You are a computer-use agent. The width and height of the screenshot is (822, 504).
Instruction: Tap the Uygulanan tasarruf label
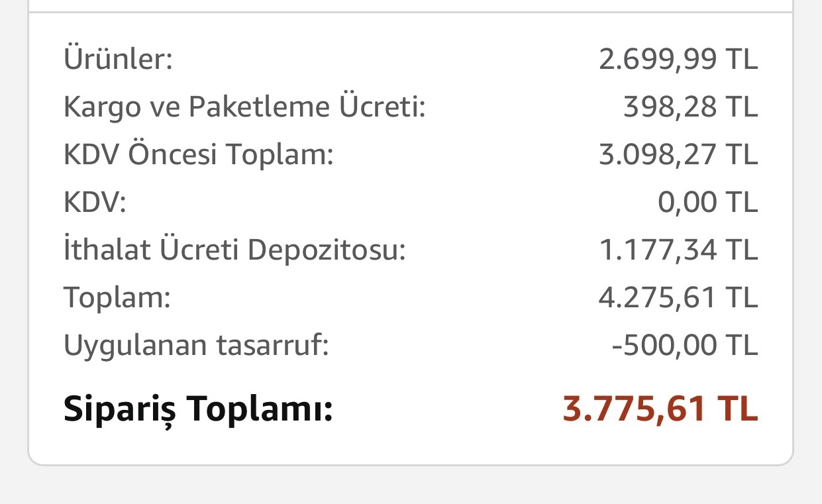click(196, 346)
